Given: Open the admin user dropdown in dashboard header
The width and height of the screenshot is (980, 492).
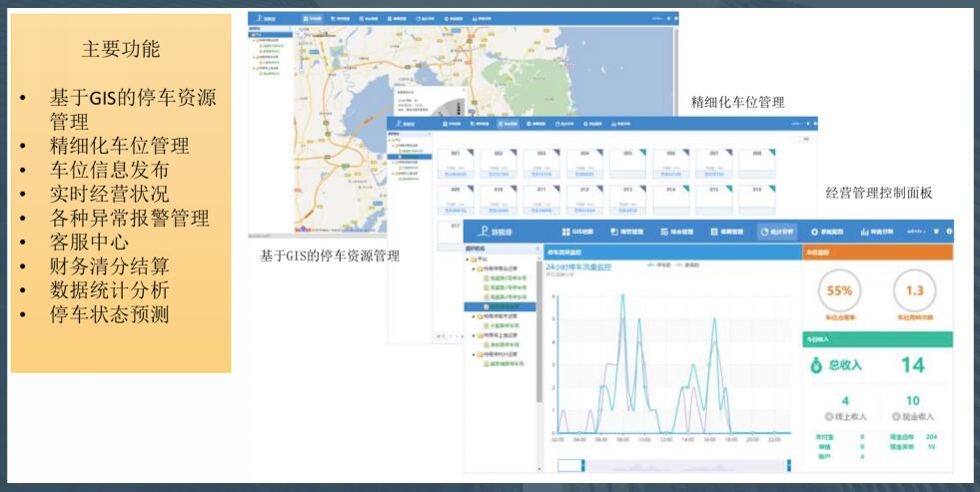Looking at the screenshot, I should click(917, 232).
